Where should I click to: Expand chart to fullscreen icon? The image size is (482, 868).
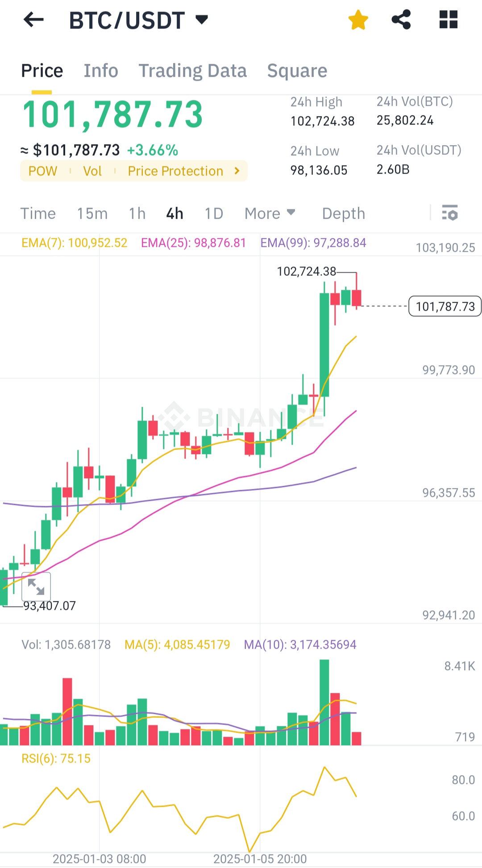36,587
